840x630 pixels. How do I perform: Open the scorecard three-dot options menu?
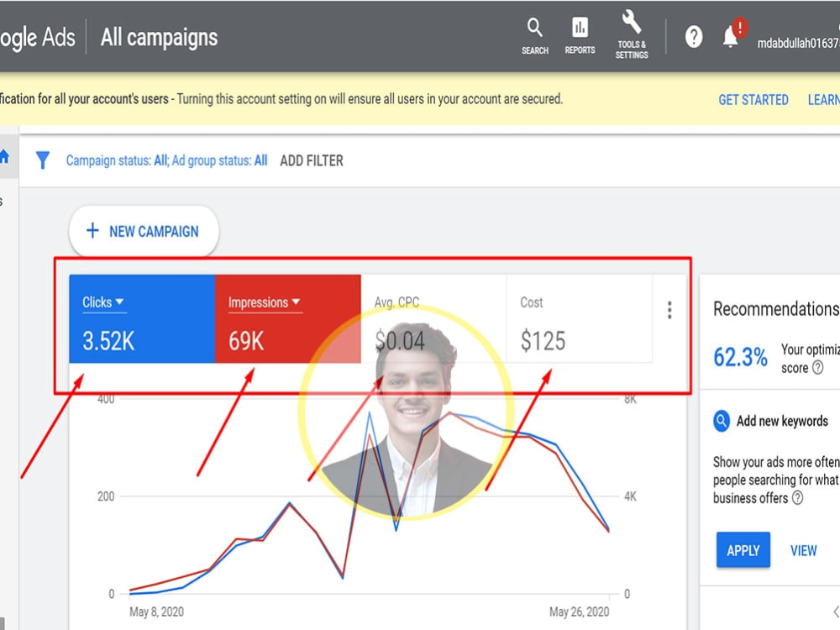point(669,310)
